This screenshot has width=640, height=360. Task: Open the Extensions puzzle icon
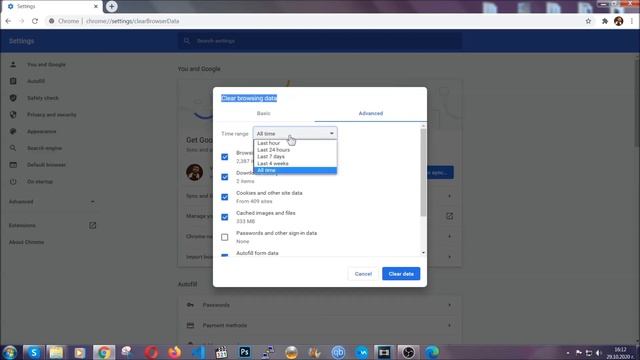tap(605, 21)
